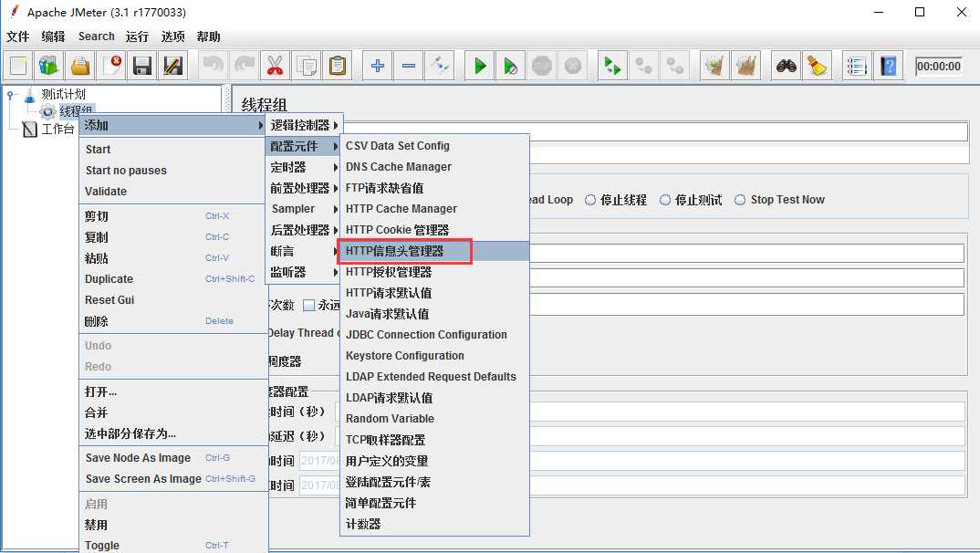The height and width of the screenshot is (553, 980).
Task: Expand the 定时器 submenu
Action: click(x=303, y=168)
